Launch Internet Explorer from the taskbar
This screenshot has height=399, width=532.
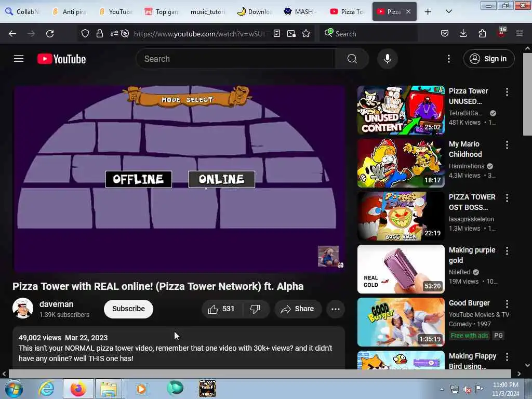46,389
